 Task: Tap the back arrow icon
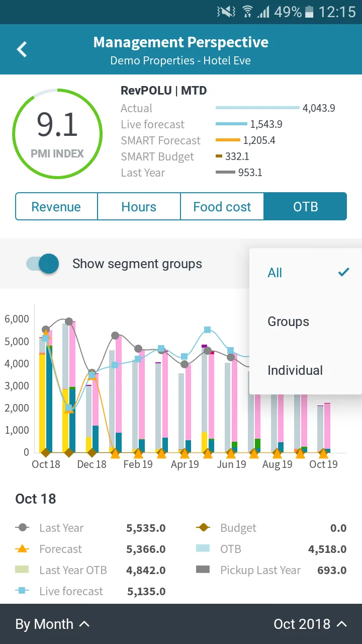click(22, 49)
